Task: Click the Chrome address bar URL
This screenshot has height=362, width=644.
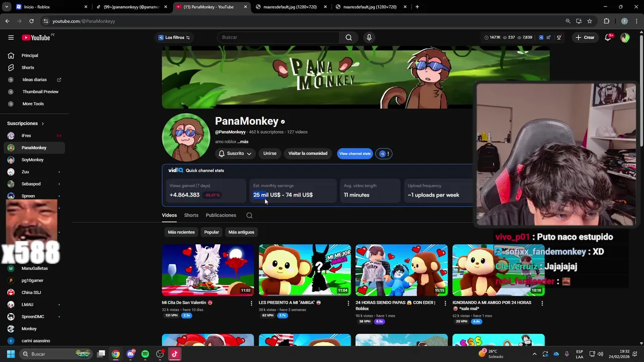Action: tap(84, 21)
